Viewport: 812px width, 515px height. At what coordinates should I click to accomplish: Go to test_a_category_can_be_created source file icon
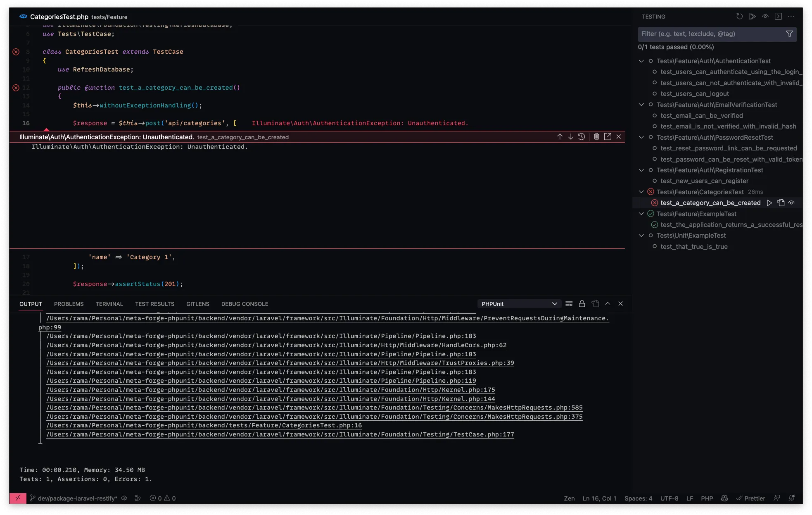[781, 203]
